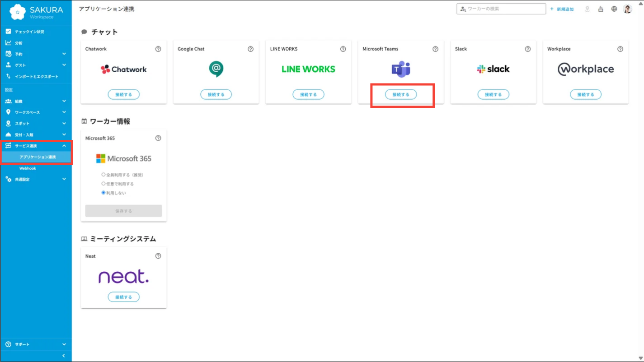Connect Chatwork with 接続する button
644x362 pixels.
[124, 94]
